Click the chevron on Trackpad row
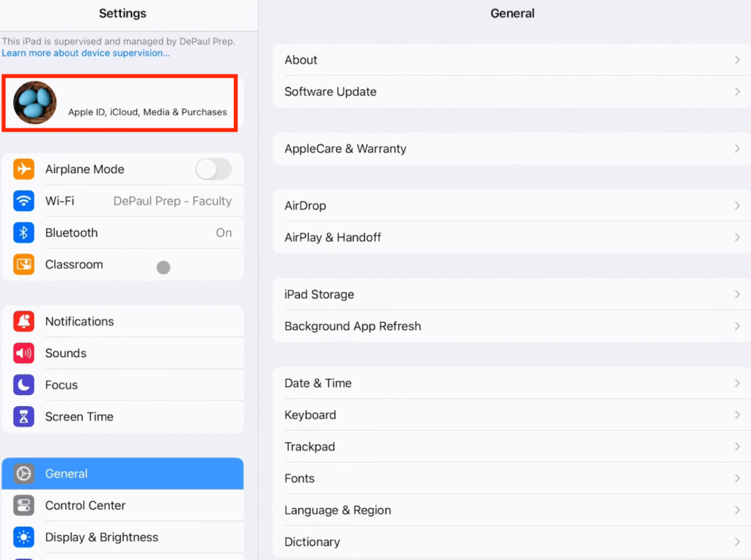Image resolution: width=751 pixels, height=560 pixels. 737,446
